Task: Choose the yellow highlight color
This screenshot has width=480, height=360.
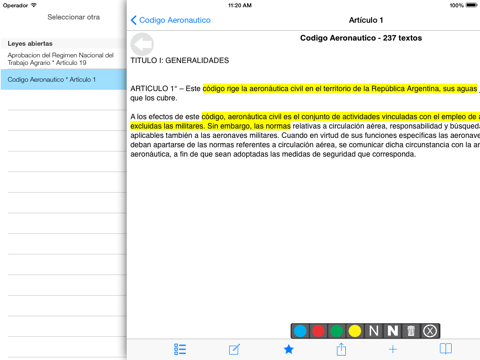Action: (x=355, y=331)
